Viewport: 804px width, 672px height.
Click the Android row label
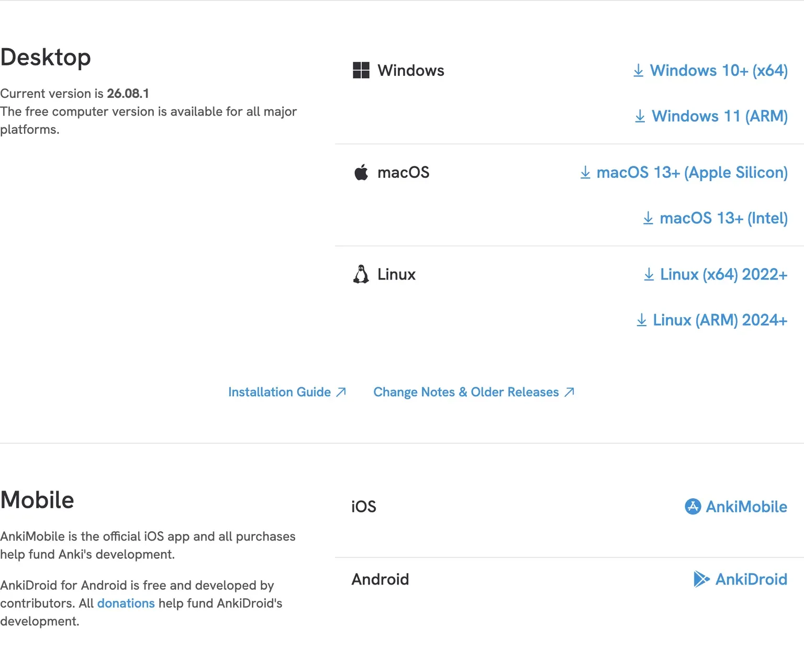coord(381,579)
